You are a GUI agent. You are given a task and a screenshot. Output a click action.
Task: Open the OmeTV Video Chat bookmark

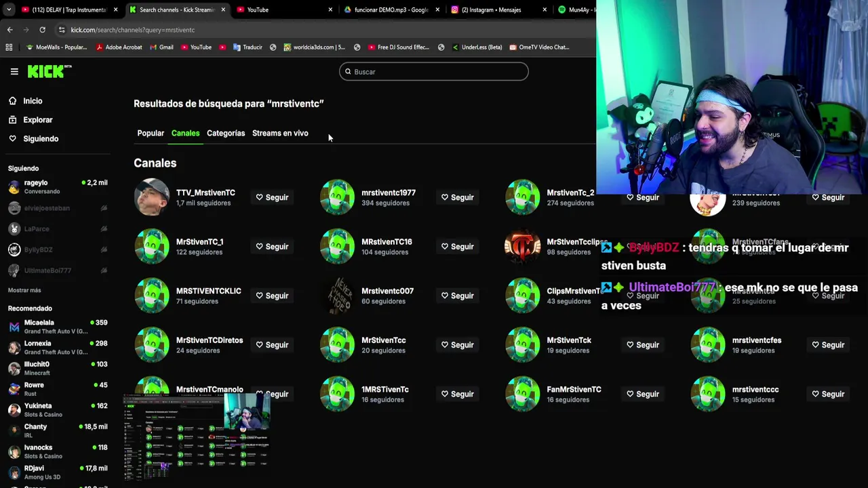(538, 47)
